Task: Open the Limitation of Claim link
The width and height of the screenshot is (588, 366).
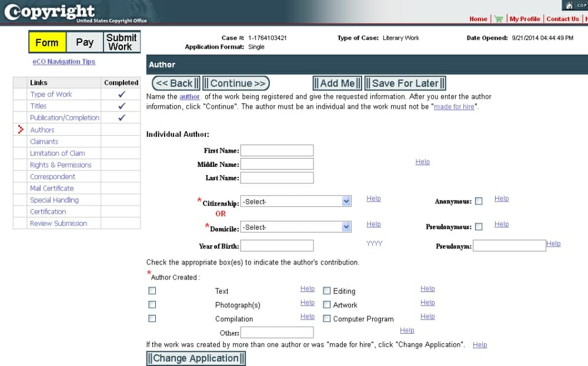Action: pos(58,153)
